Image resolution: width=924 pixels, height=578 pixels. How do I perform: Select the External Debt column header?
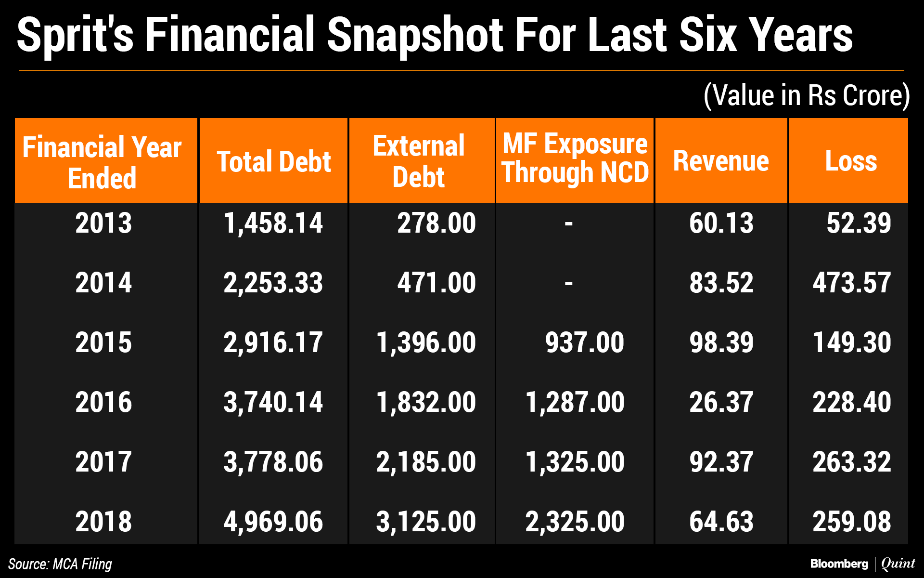point(419,161)
